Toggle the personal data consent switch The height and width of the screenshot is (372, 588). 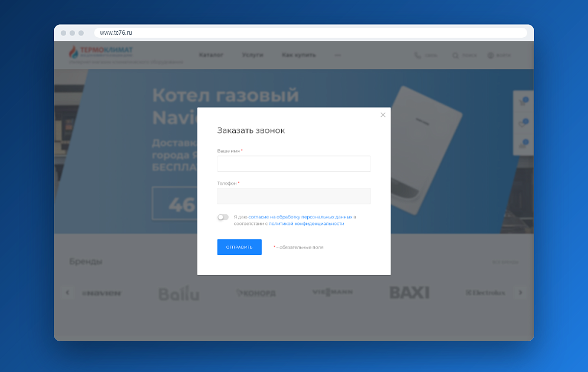[223, 217]
